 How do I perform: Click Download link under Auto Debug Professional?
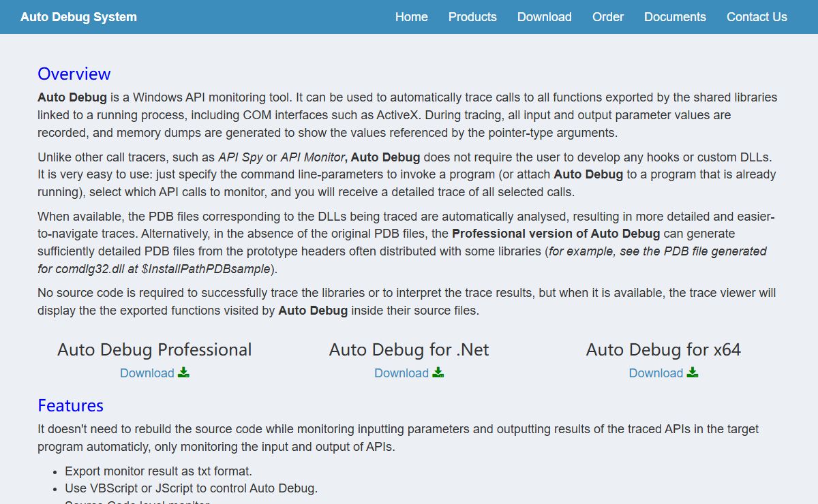[x=147, y=373]
